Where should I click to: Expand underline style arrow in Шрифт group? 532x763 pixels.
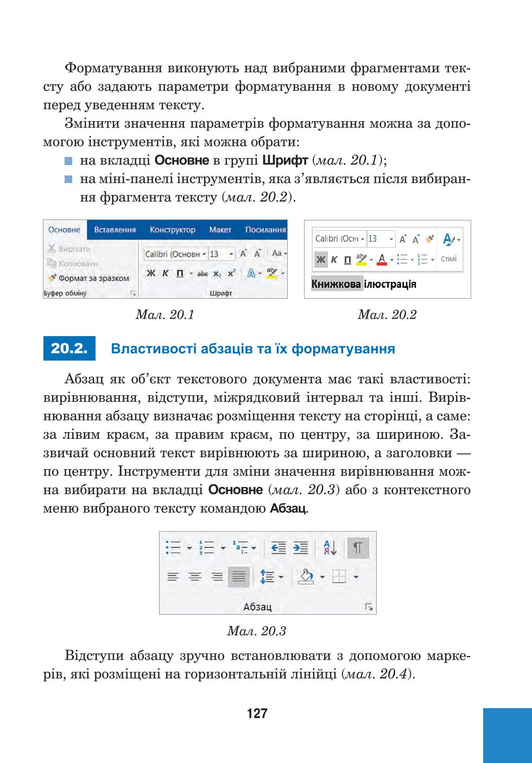click(190, 273)
